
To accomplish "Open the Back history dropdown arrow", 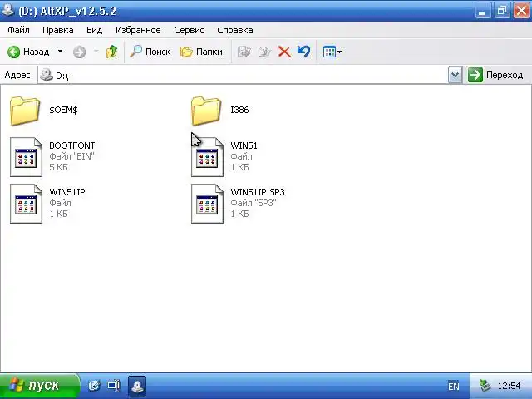I will click(x=60, y=52).
